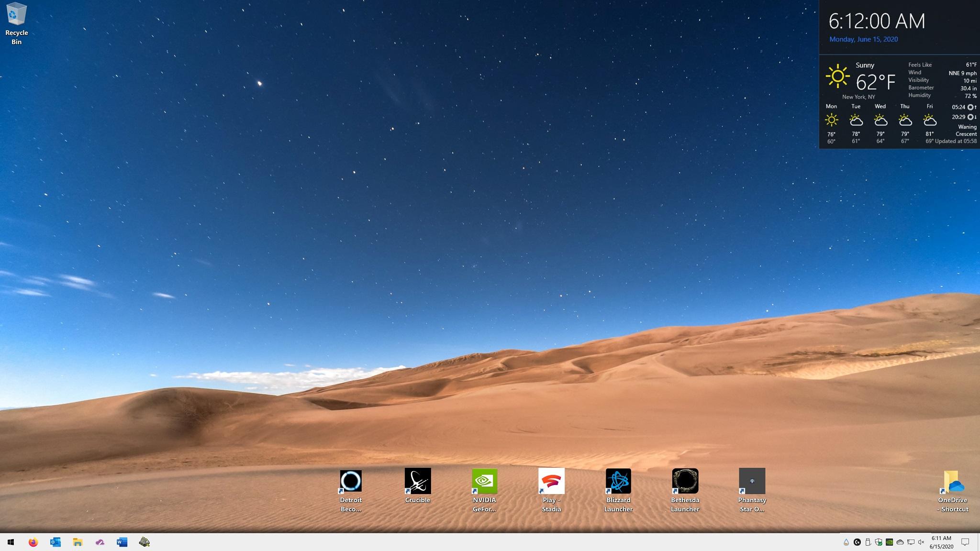Launch Word from the taskbar

pyautogui.click(x=122, y=542)
